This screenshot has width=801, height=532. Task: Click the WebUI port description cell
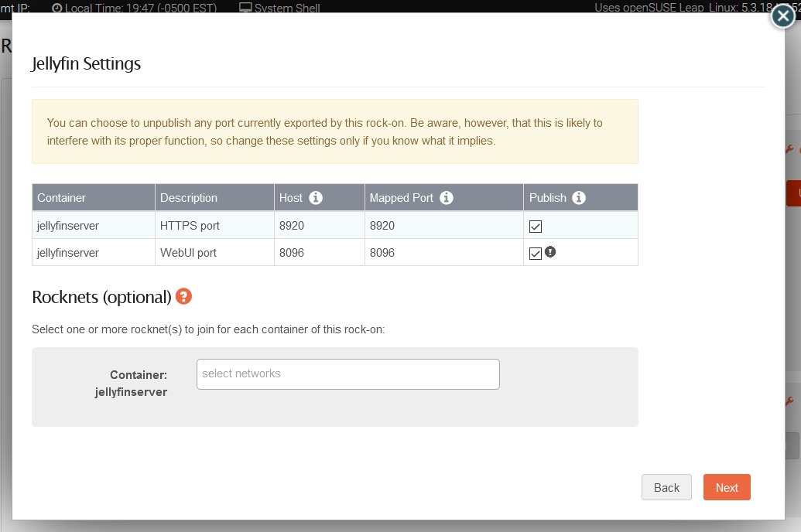point(214,253)
